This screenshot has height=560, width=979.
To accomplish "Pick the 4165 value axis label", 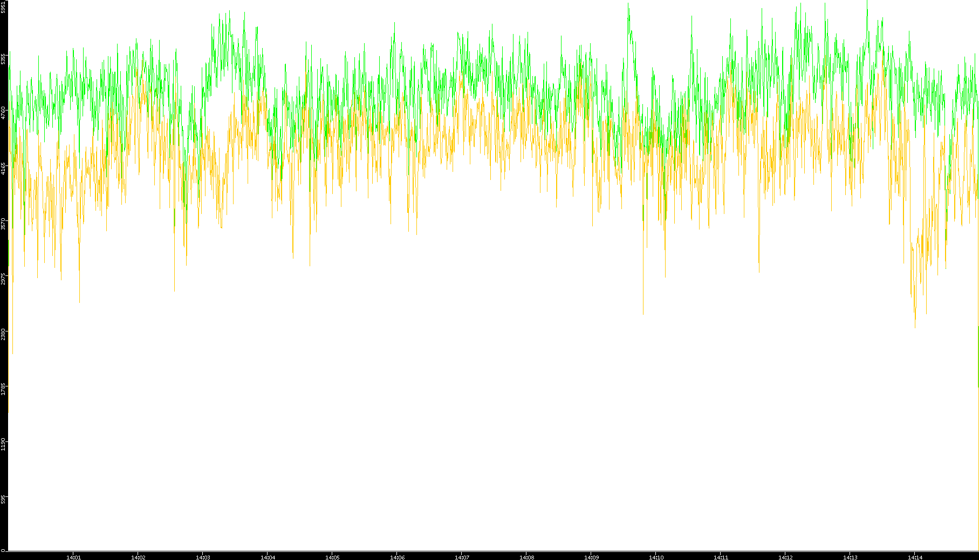I will [3, 168].
